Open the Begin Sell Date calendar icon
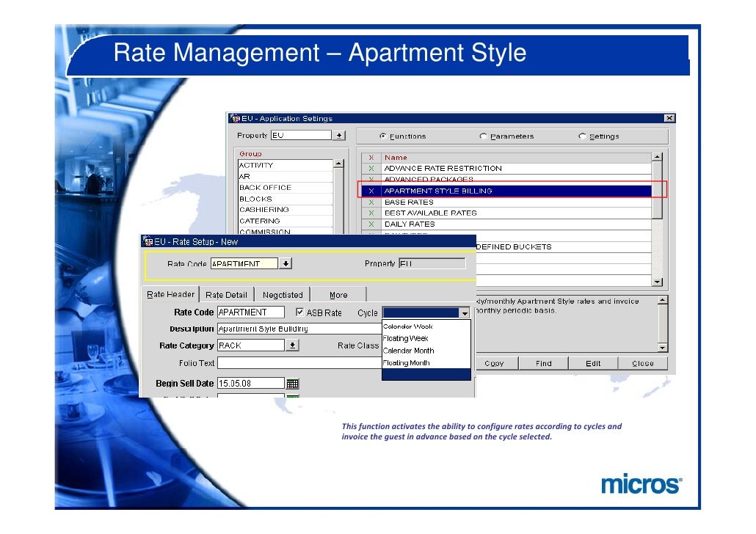 292,384
